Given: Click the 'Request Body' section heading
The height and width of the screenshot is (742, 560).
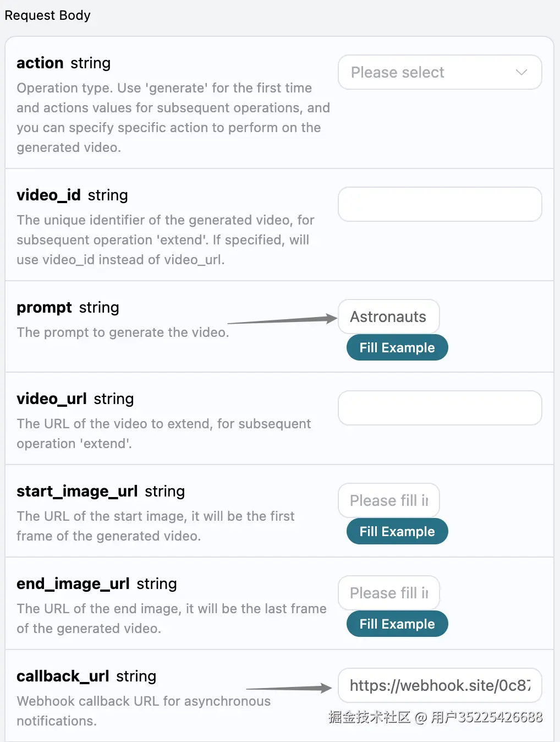Looking at the screenshot, I should pos(47,15).
